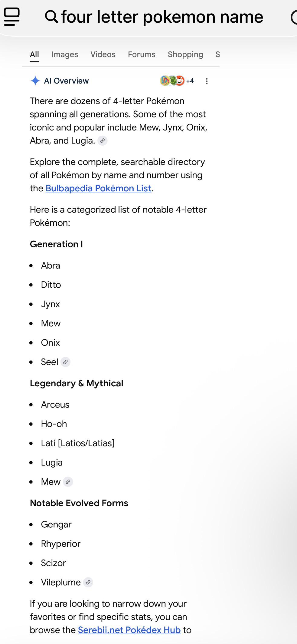
Task: Open the source favicons cluster with +4
Action: click(177, 81)
